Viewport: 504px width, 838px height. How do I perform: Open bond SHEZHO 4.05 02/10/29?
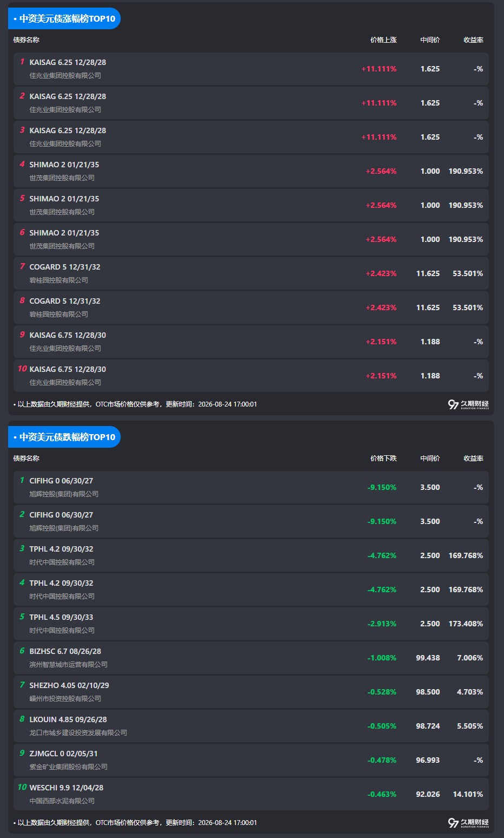(251, 692)
